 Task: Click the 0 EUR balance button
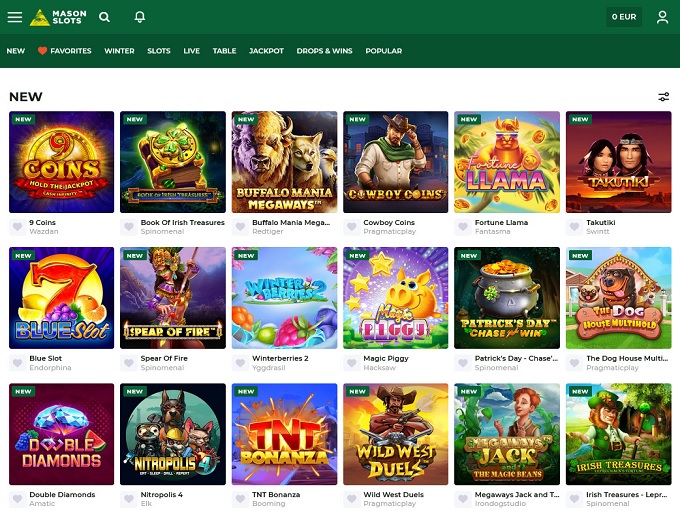click(624, 17)
